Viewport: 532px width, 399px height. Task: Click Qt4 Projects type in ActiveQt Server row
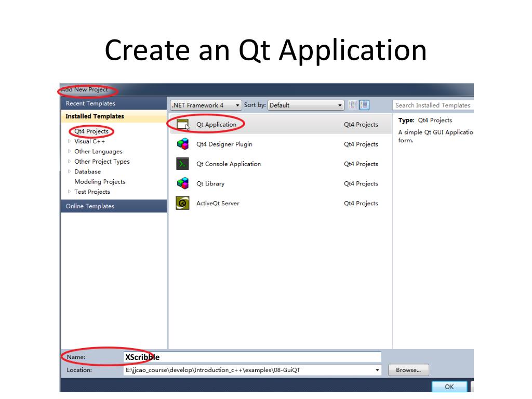[x=361, y=203]
